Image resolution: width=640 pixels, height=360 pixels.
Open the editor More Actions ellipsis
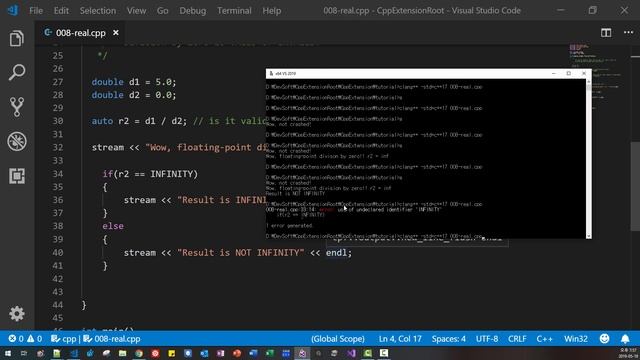(x=628, y=33)
